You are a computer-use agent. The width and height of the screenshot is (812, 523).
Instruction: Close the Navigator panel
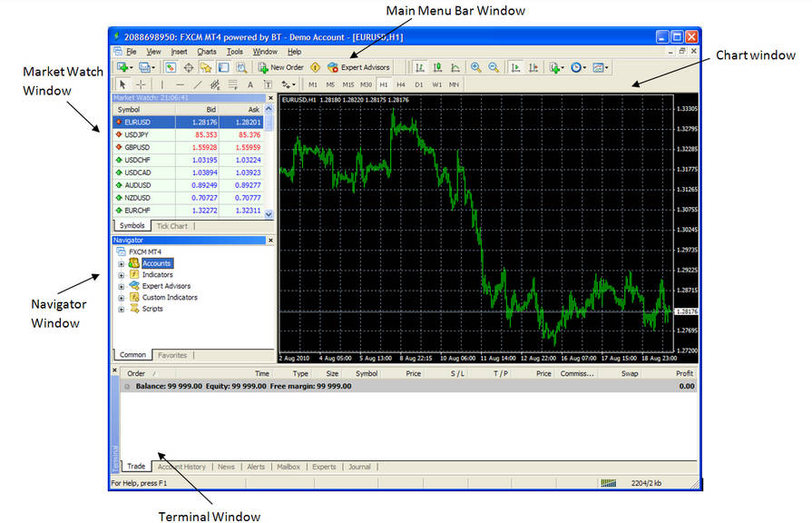[270, 241]
